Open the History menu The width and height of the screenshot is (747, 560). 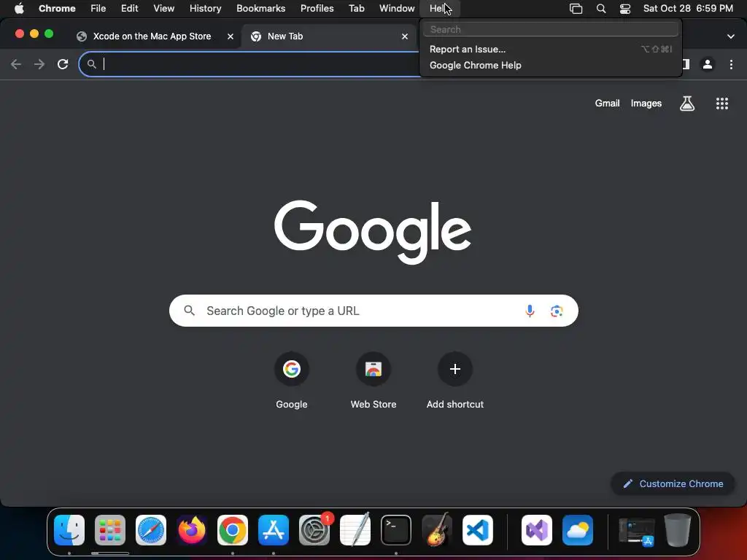click(x=205, y=9)
